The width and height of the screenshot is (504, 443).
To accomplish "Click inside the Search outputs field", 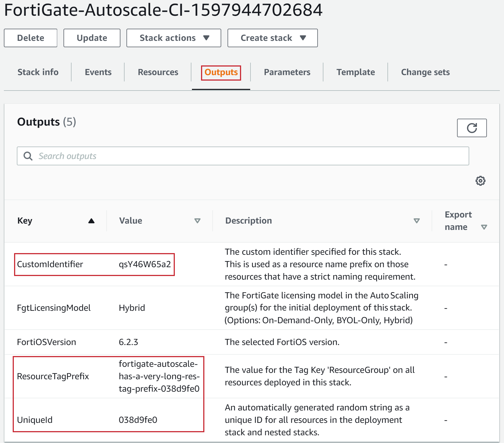I will point(166,156).
